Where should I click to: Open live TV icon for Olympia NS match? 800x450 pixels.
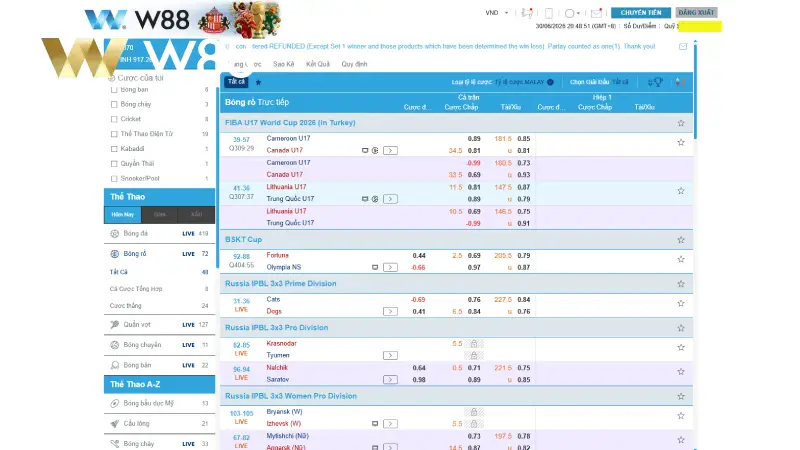(375, 267)
